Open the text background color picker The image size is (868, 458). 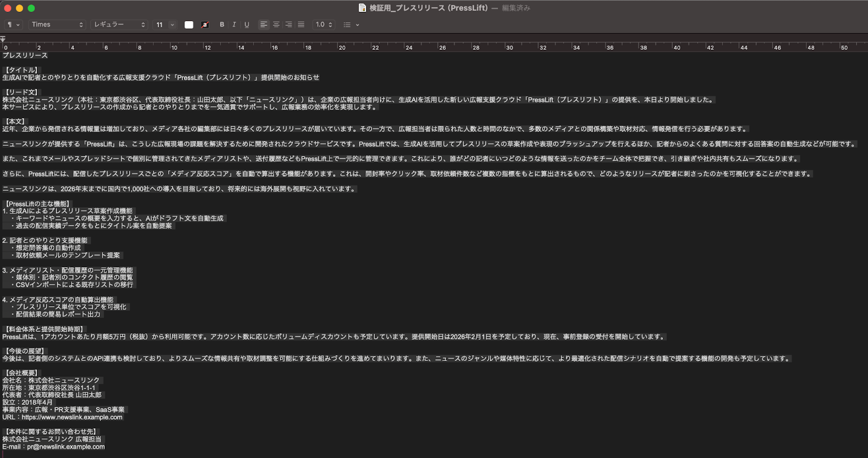(205, 24)
